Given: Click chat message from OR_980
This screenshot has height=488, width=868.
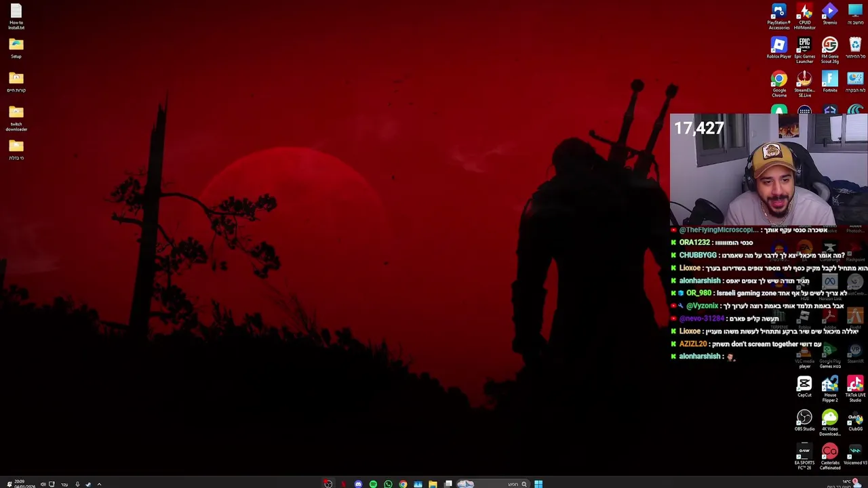Looking at the screenshot, I should (759, 293).
